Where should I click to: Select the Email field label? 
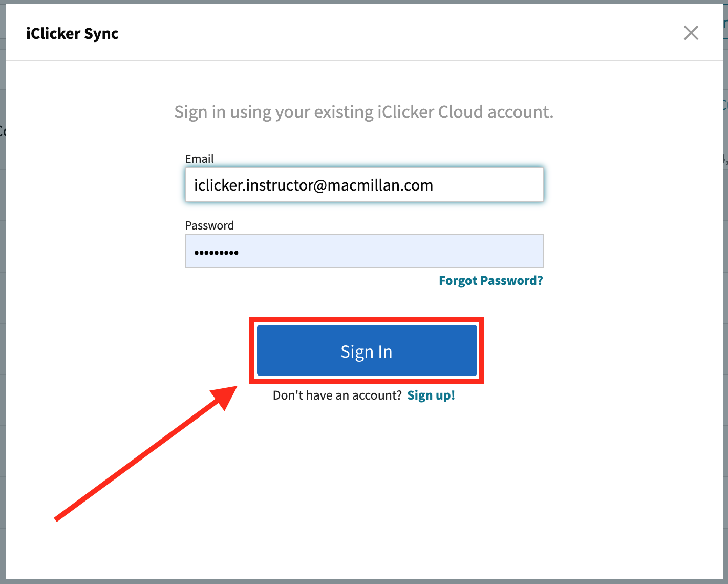pyautogui.click(x=199, y=159)
